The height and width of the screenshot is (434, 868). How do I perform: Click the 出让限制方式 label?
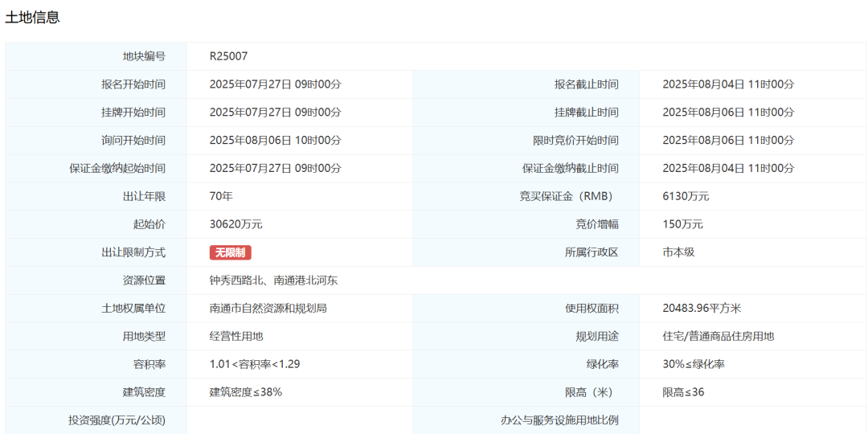133,252
